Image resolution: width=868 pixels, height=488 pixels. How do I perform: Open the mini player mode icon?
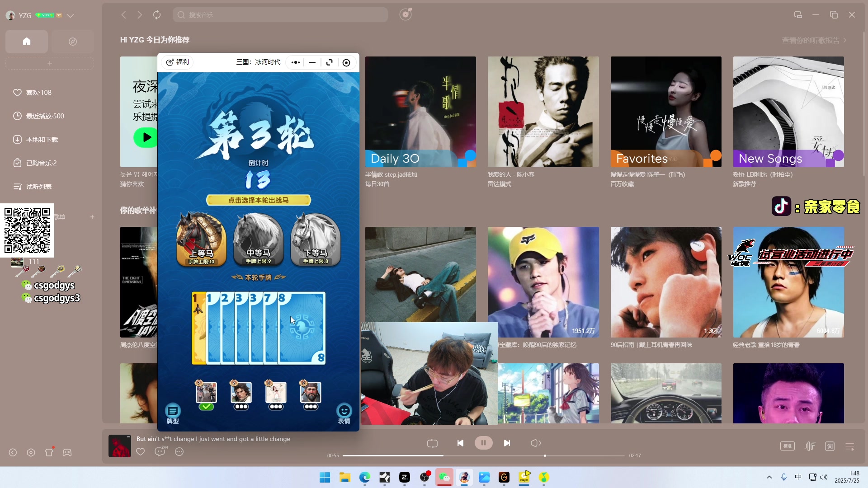tap(798, 15)
